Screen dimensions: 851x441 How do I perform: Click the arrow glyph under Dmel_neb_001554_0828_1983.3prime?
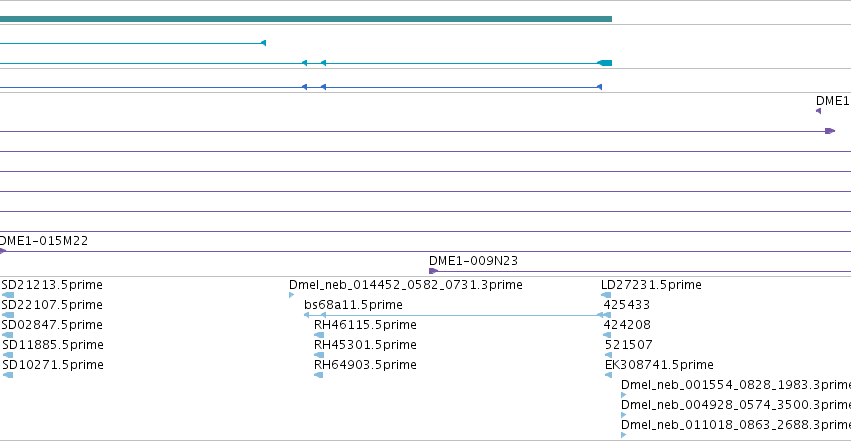coord(624,395)
